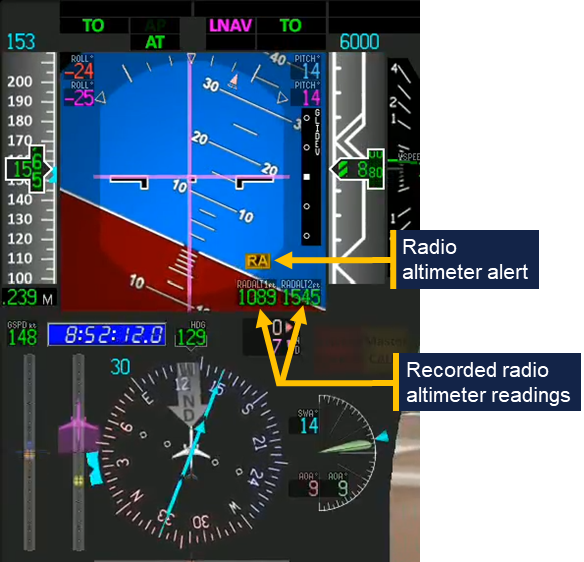Click the cyan 30 value above compass
584x562 pixels.
(120, 367)
